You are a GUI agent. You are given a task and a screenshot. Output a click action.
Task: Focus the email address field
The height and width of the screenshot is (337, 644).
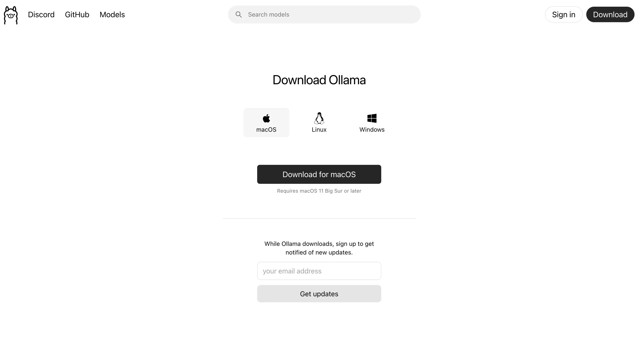(319, 271)
